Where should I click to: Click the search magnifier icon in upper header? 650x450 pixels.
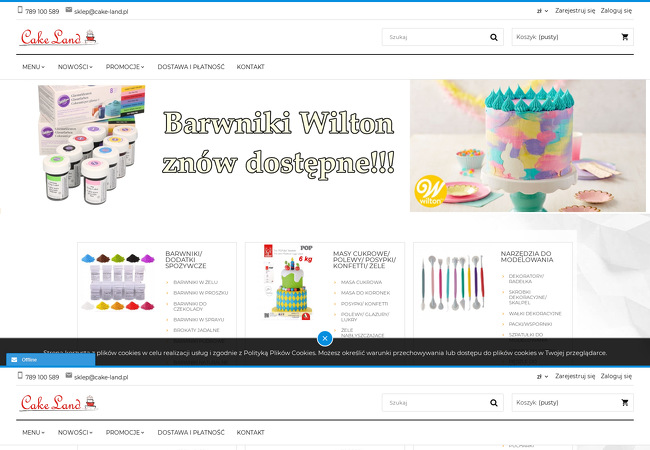point(494,37)
